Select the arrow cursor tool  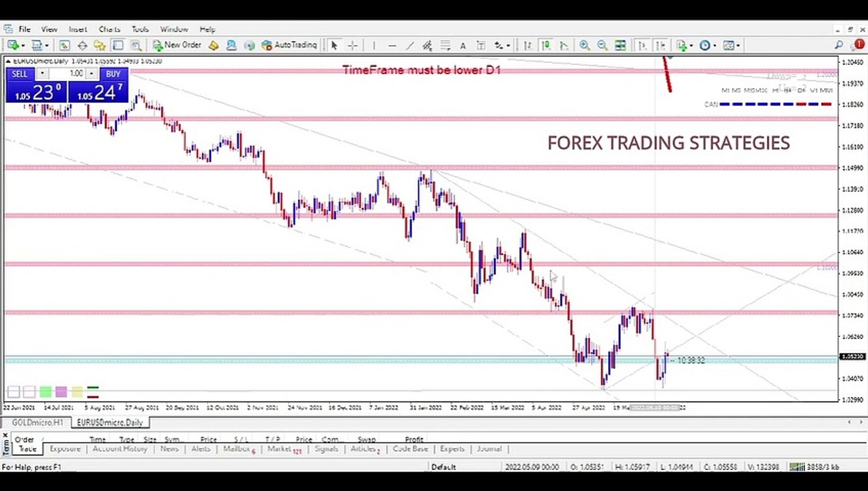click(x=334, y=45)
